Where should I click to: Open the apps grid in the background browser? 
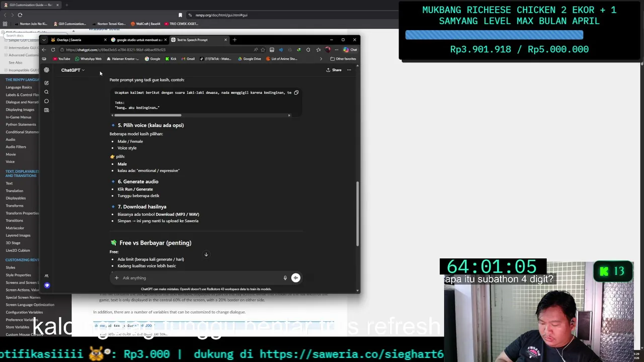[5, 24]
